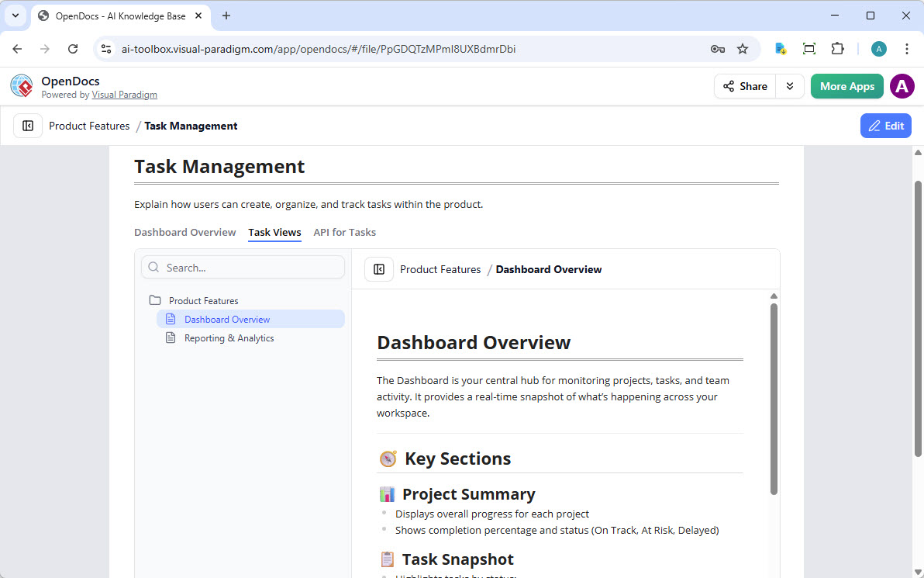Collapse the Product Features folder

tap(155, 301)
